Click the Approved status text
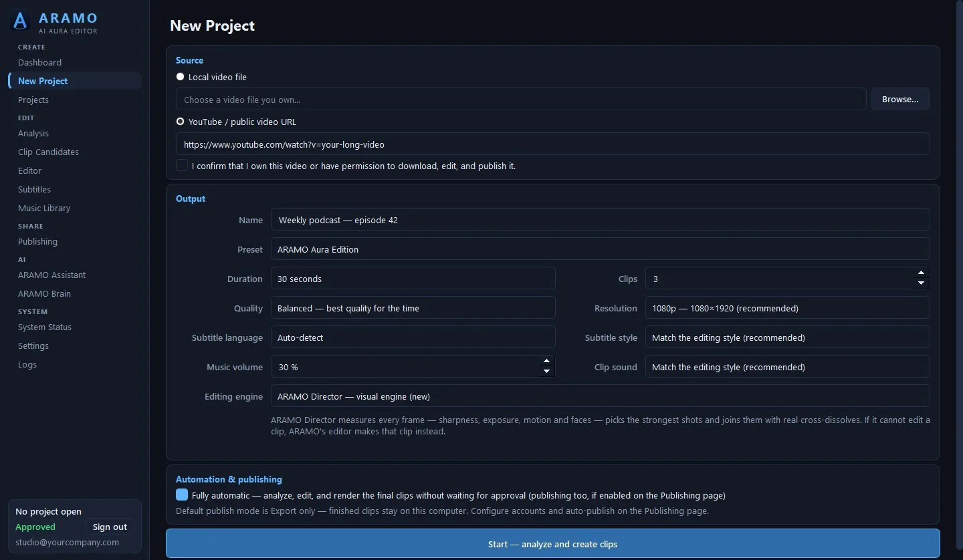Image resolution: width=963 pixels, height=560 pixels. pyautogui.click(x=35, y=527)
